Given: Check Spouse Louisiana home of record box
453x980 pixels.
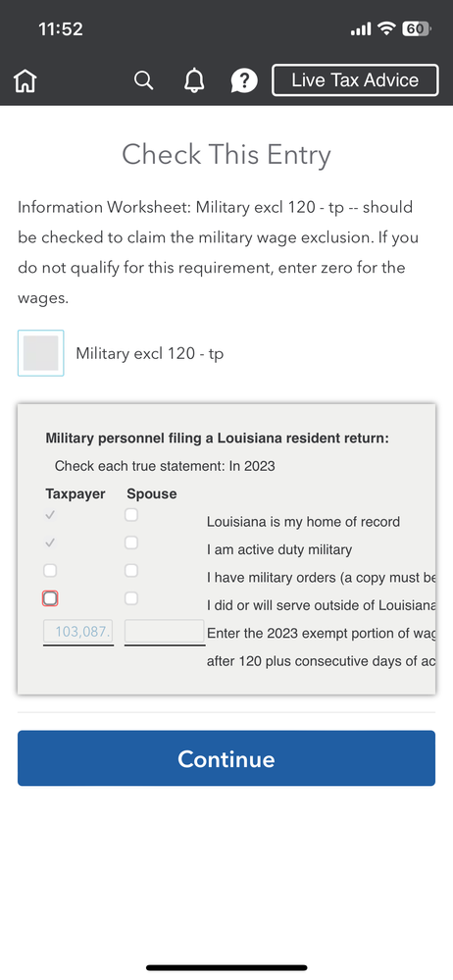Looking at the screenshot, I should (x=131, y=515).
